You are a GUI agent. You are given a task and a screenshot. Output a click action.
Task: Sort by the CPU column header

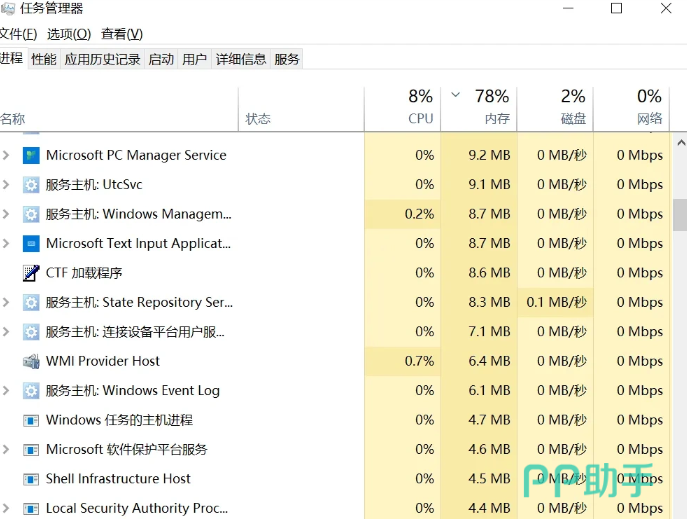[x=402, y=109]
